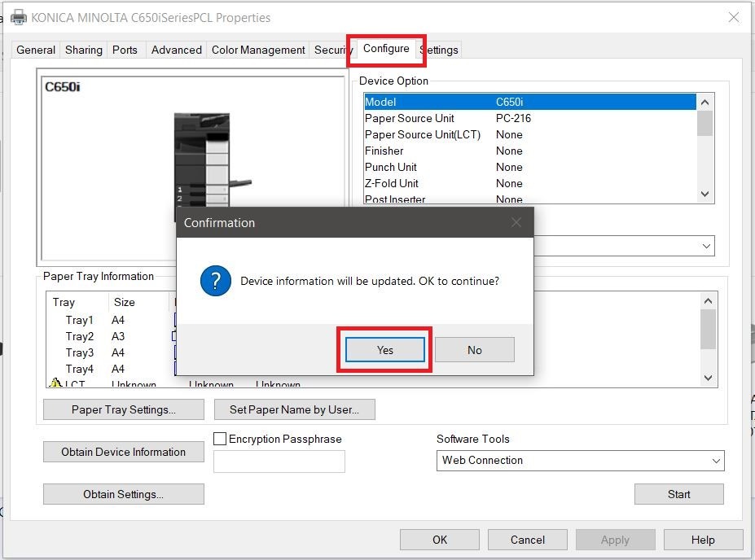Enable the Encryption Passphrase checkbox
This screenshot has height=560, width=755.
click(x=220, y=439)
